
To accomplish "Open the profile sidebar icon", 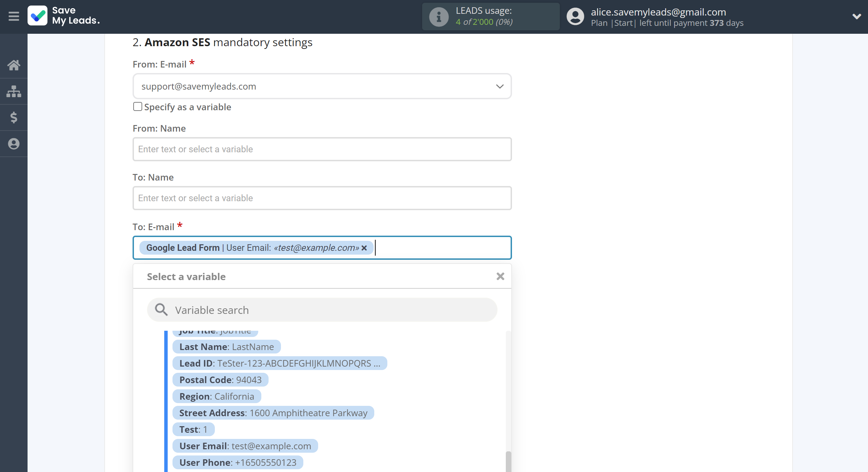I will [x=14, y=144].
